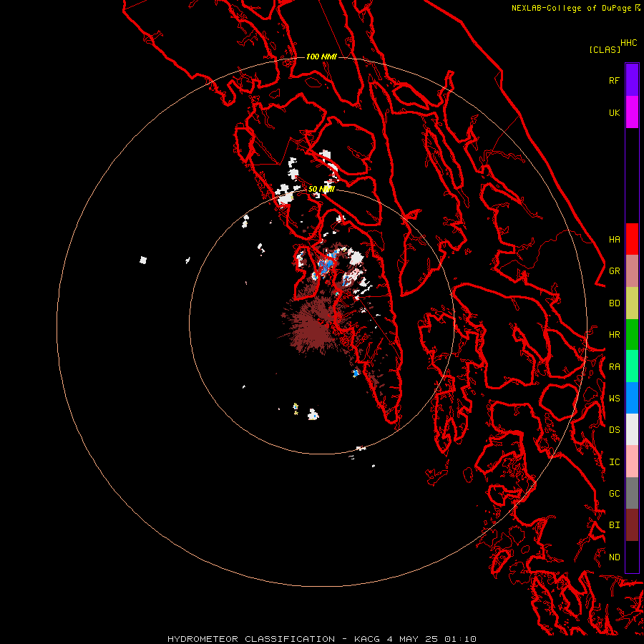Viewport: 644px width, 644px height.
Task: Click the HR green legend swatch
Action: pyautogui.click(x=632, y=335)
